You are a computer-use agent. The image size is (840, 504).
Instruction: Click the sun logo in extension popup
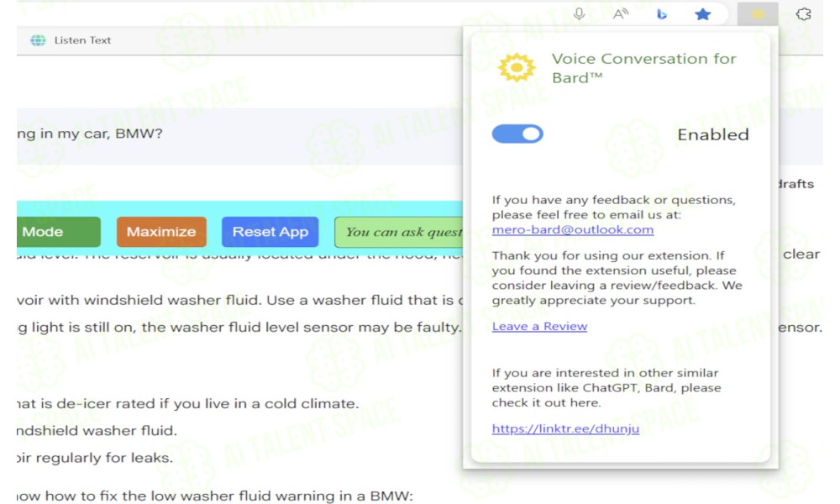(517, 67)
